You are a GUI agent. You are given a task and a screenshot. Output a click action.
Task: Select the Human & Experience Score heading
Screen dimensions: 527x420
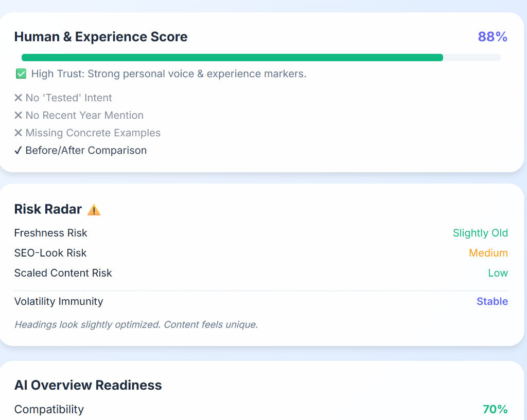click(x=101, y=37)
